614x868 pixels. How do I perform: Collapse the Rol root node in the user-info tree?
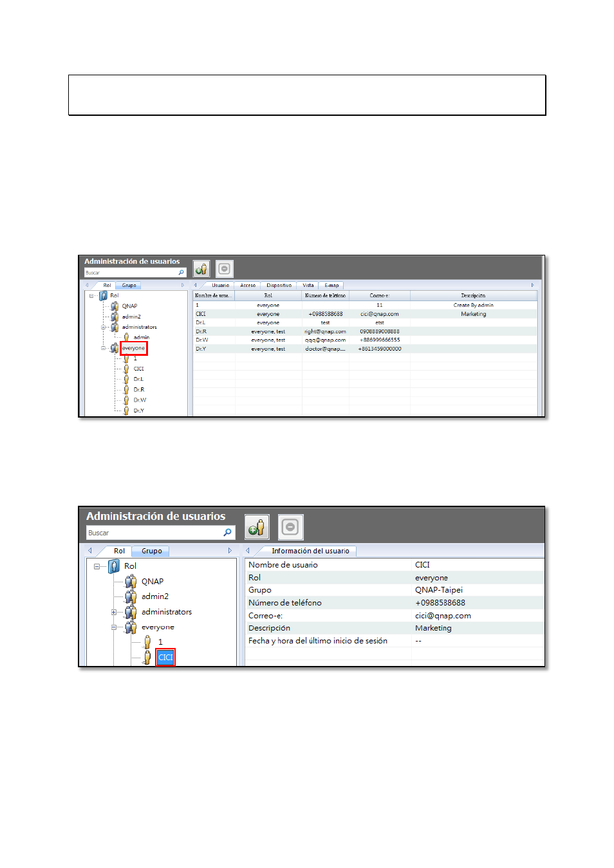point(97,567)
